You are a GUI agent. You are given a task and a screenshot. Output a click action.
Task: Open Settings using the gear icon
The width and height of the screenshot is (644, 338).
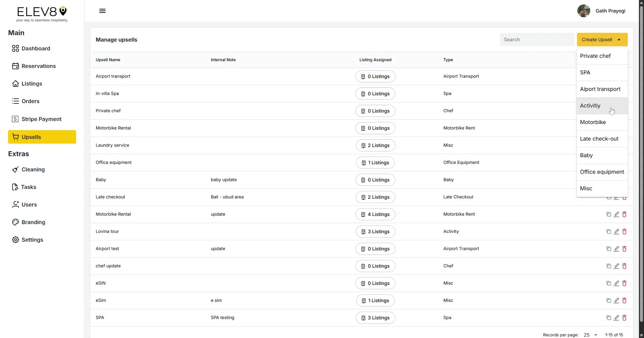[x=15, y=240]
